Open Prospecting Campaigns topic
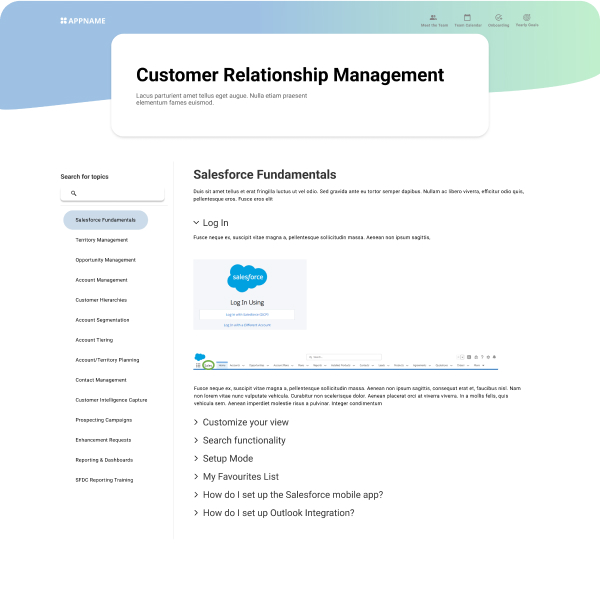Image resolution: width=600 pixels, height=590 pixels. coord(104,420)
